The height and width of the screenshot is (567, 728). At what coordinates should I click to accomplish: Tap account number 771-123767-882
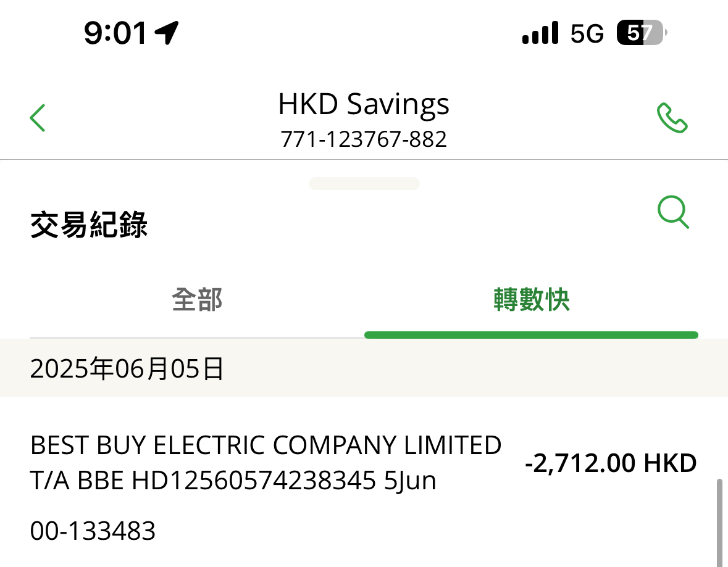point(364,139)
